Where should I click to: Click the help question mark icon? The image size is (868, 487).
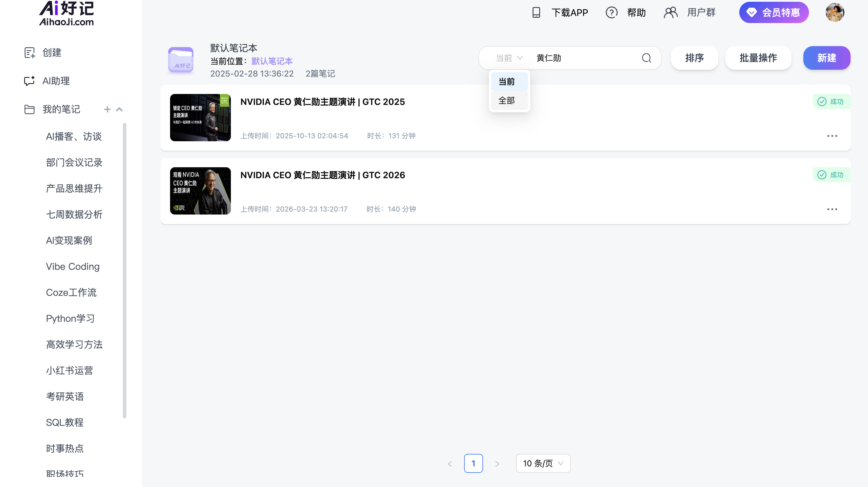tap(611, 12)
